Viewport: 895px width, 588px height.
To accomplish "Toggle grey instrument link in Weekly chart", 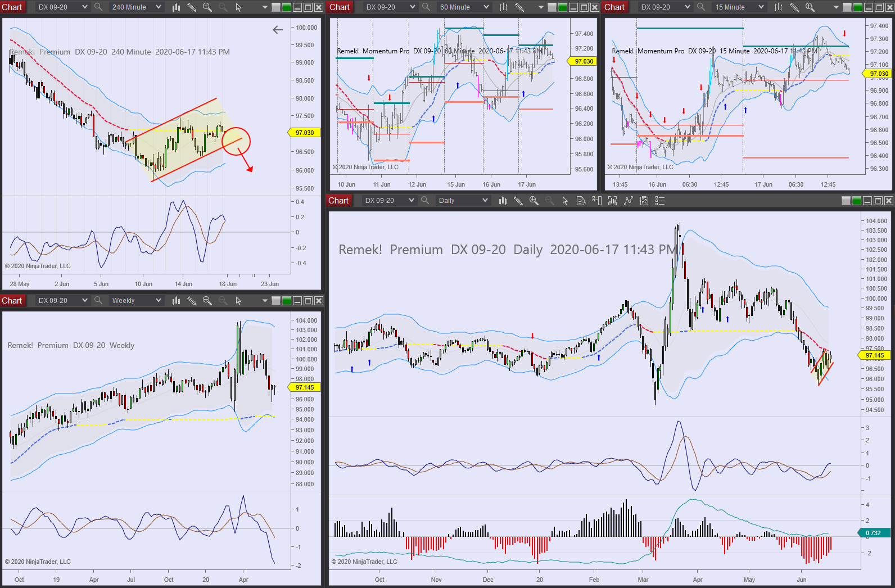I will [276, 301].
